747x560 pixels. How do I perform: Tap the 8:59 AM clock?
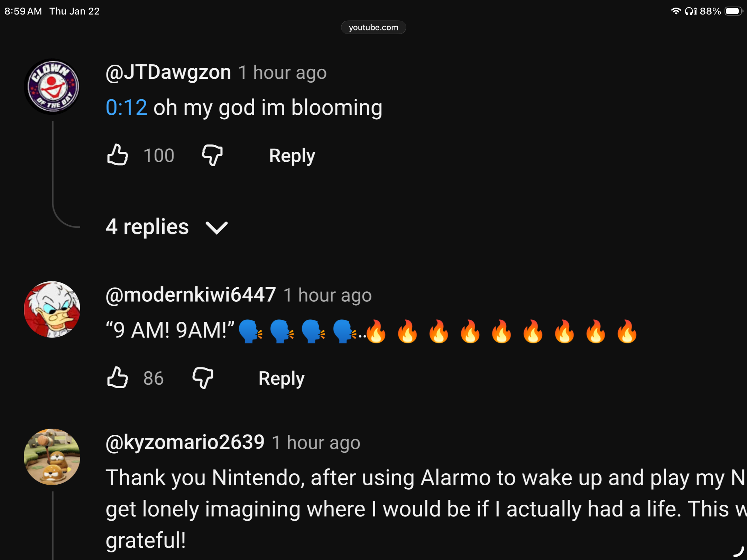pos(23,11)
